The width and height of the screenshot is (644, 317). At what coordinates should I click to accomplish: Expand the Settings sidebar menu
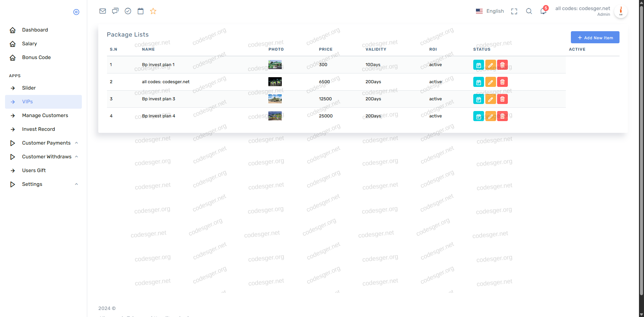(x=32, y=184)
